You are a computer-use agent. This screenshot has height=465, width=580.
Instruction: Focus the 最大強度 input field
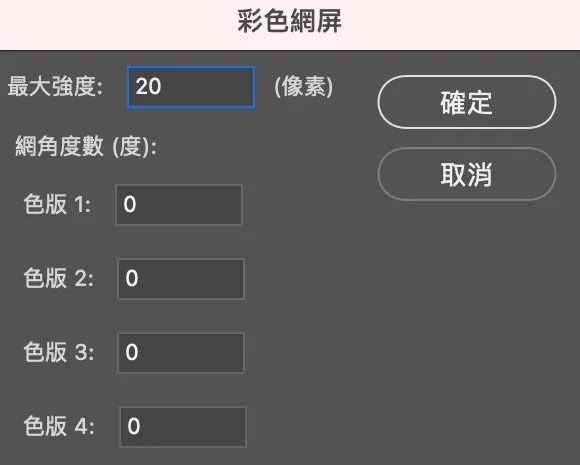pos(191,87)
